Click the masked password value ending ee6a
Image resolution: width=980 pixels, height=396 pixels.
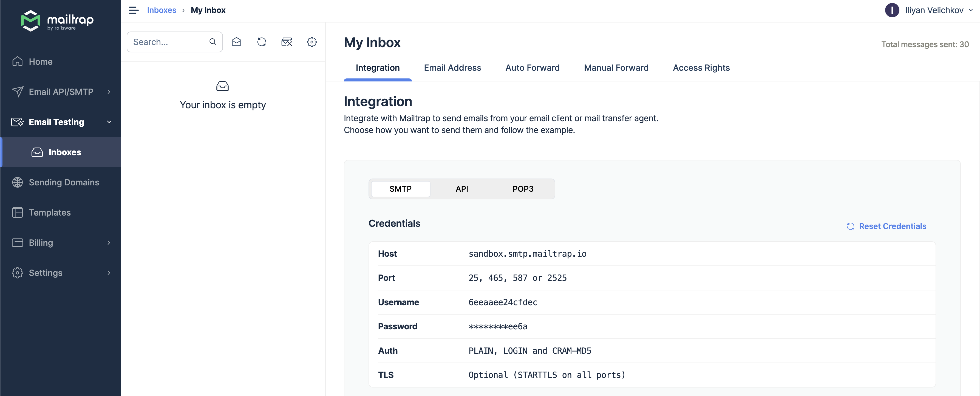coord(498,326)
